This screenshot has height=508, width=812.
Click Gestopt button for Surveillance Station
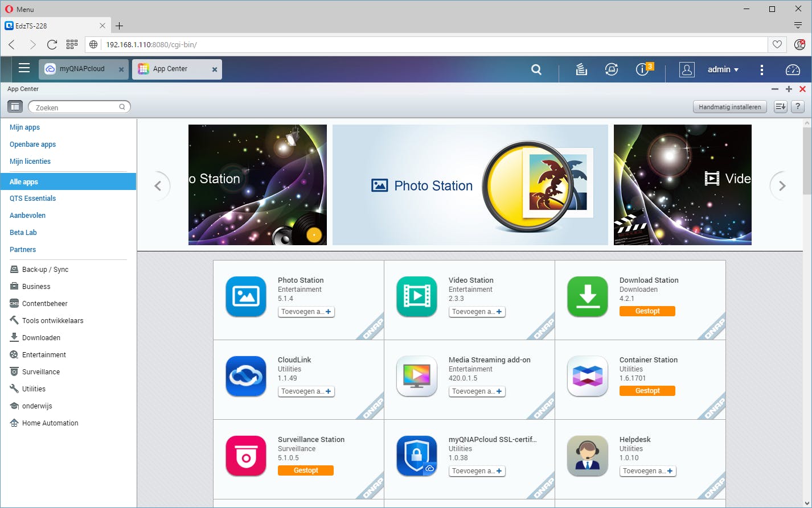(x=306, y=470)
